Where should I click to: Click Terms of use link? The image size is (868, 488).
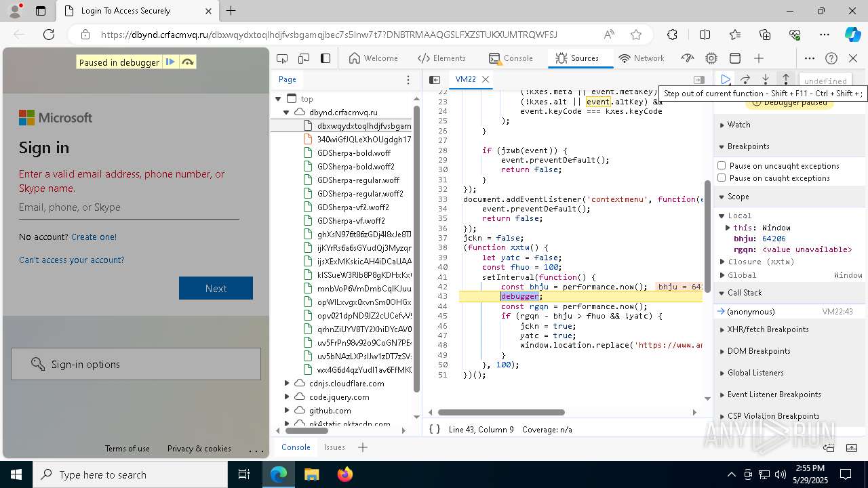(x=127, y=449)
